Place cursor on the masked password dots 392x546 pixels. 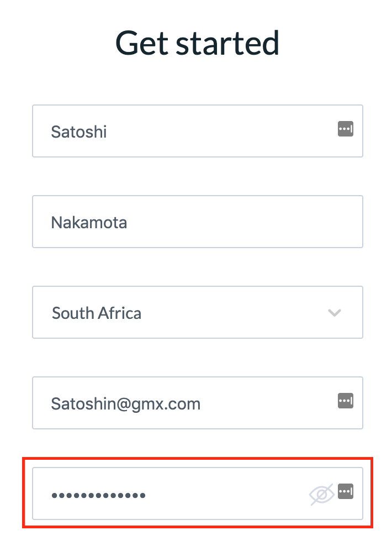(x=98, y=495)
